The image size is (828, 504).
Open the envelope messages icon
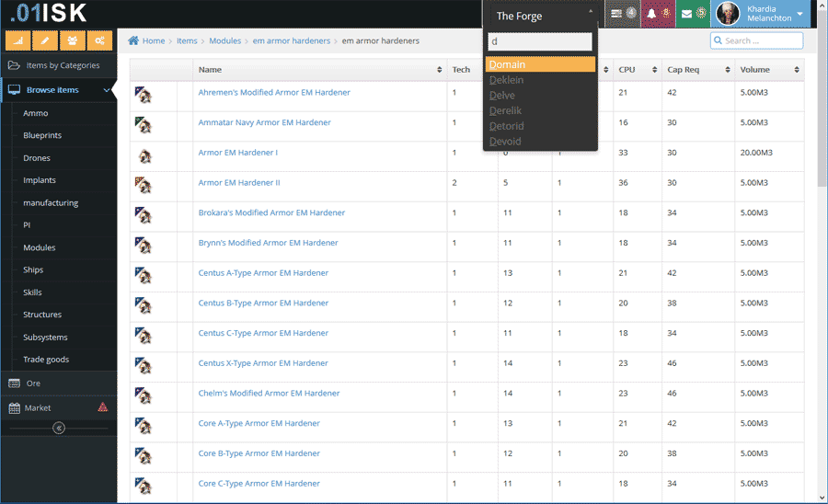686,14
